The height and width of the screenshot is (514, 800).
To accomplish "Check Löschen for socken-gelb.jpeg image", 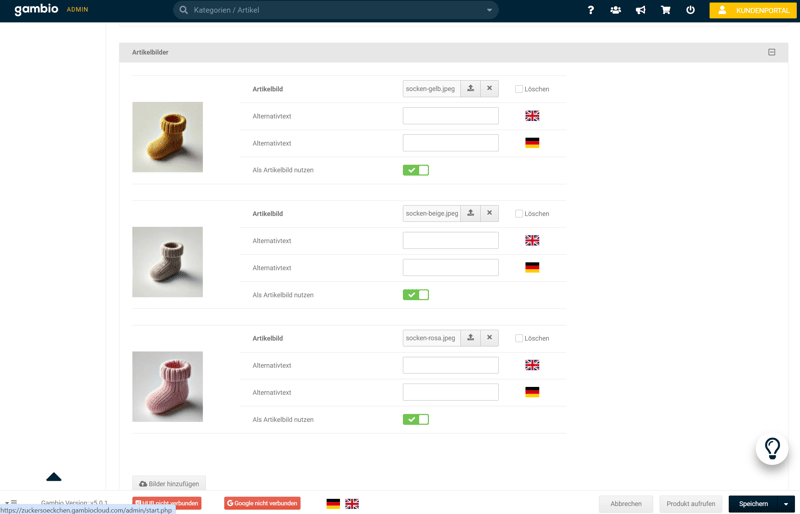I will (519, 89).
